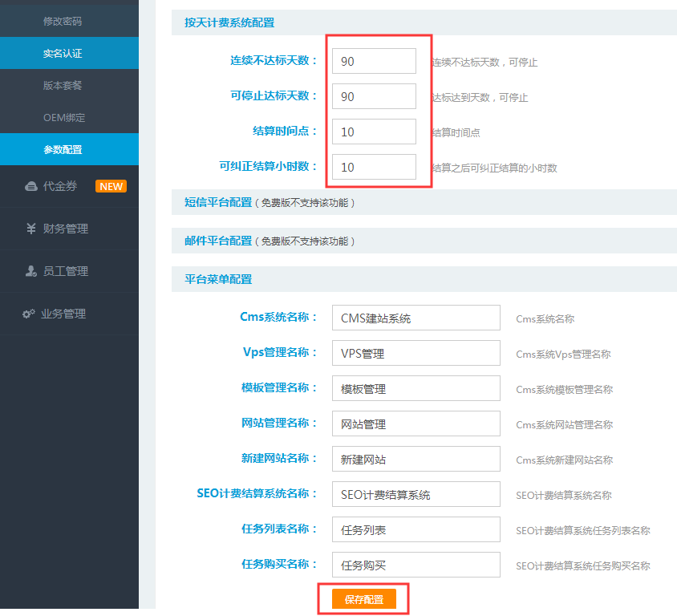Click the orange NEW badge
Viewport: 677px width, 616px height.
pyautogui.click(x=111, y=186)
